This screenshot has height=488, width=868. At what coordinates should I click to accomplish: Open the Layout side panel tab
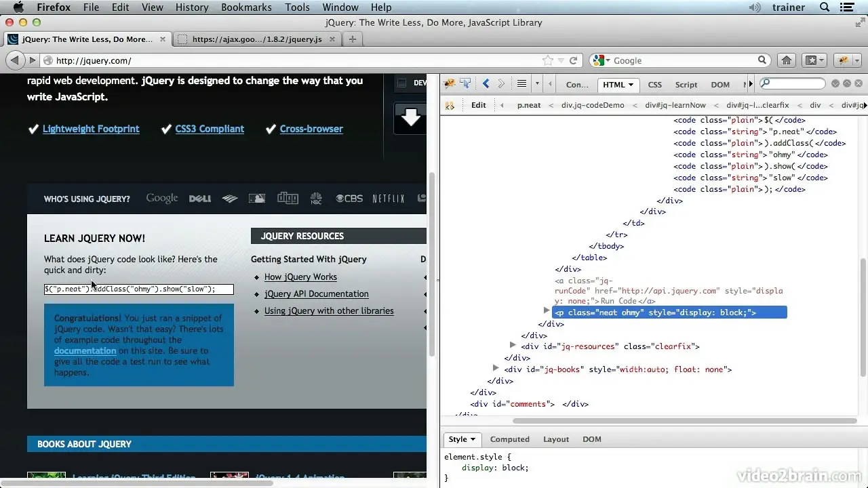pos(556,439)
